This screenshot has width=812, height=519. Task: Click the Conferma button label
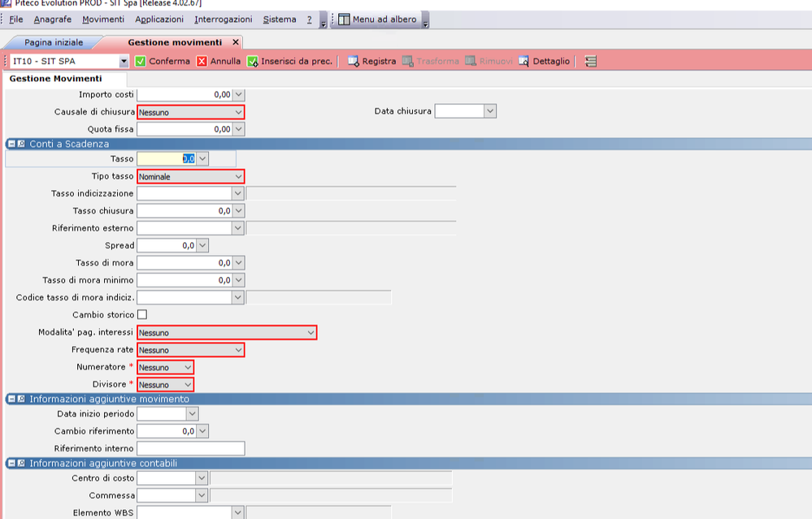point(169,61)
